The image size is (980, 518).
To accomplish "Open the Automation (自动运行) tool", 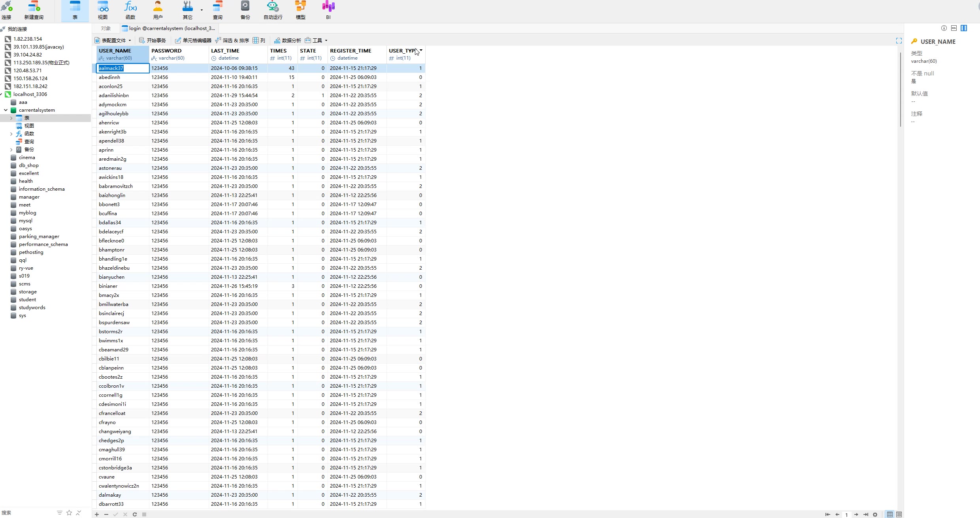I will [273, 10].
